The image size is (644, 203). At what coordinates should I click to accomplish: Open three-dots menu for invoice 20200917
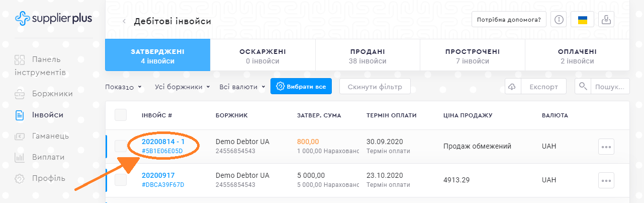606,180
